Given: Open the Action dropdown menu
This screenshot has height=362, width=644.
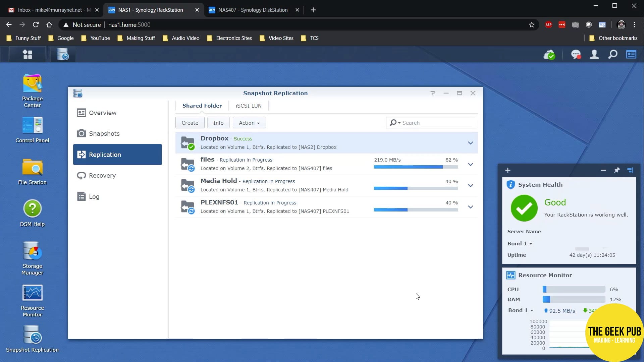Looking at the screenshot, I should coord(249,123).
